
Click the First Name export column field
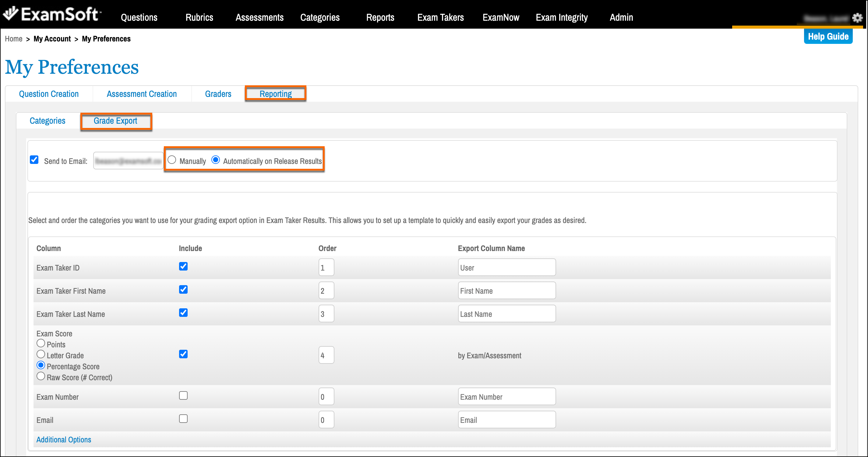(x=506, y=291)
